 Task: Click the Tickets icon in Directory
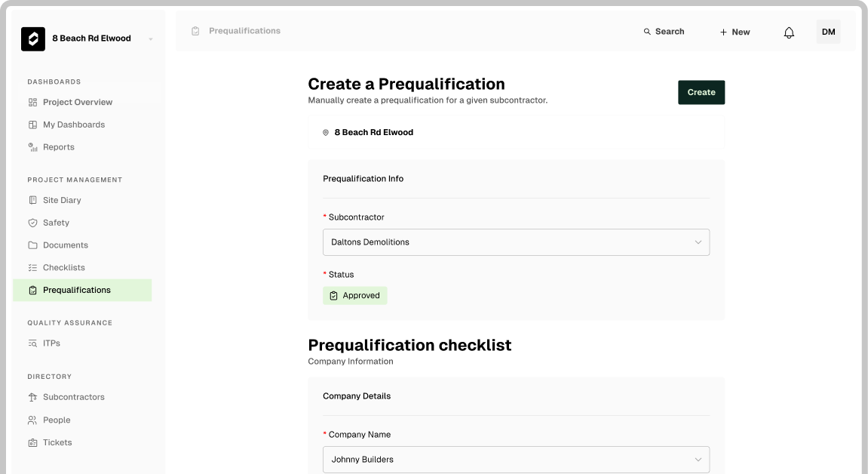[32, 442]
